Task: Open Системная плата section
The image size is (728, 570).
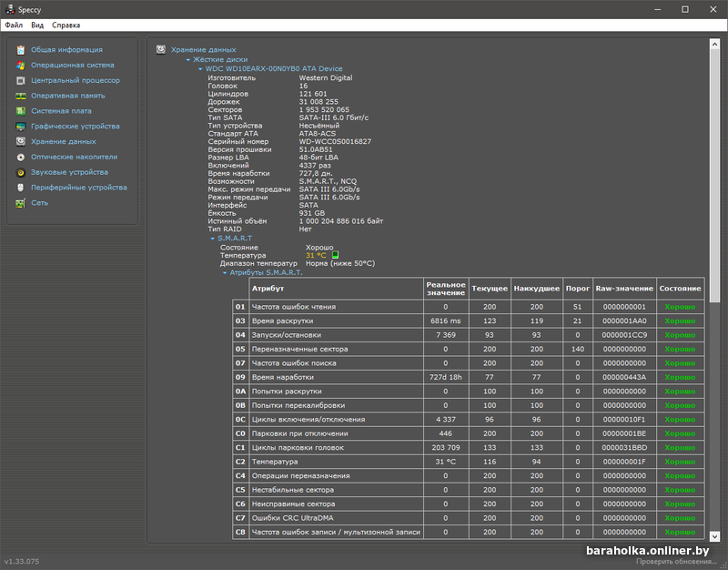Action: tap(61, 111)
